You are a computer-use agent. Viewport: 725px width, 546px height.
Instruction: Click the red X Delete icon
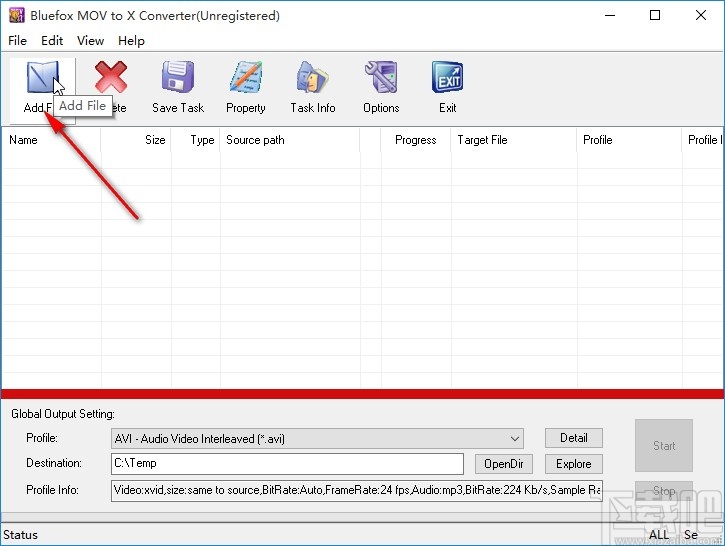tap(111, 77)
